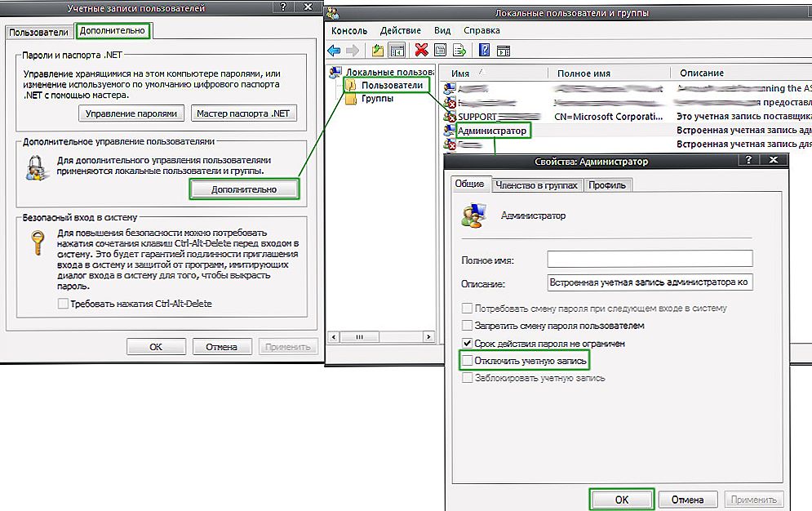812x511 pixels.
Task: Click Отмена in Свойства: Администратор dialog
Action: 687,500
